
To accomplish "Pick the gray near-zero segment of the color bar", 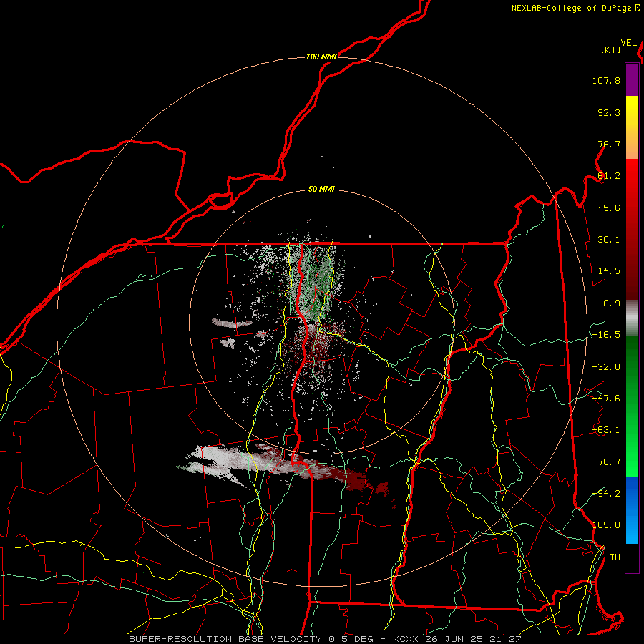I will 632,318.
